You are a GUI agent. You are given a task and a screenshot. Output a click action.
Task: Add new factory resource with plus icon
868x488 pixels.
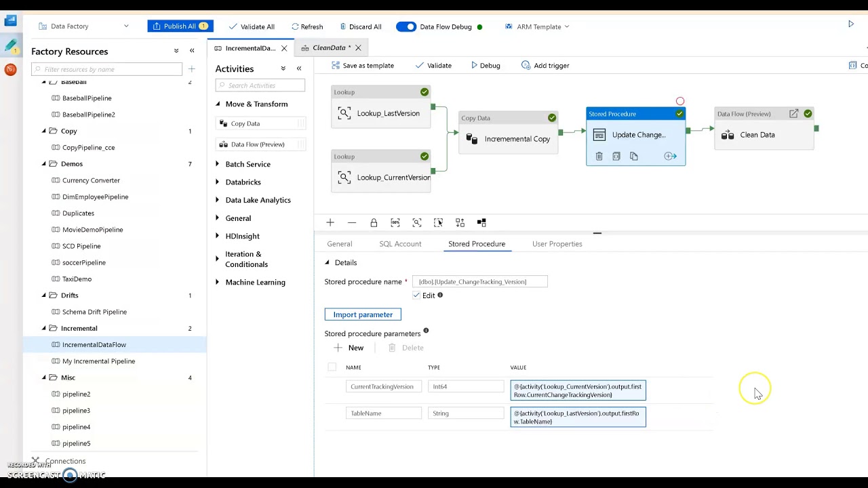tap(191, 69)
